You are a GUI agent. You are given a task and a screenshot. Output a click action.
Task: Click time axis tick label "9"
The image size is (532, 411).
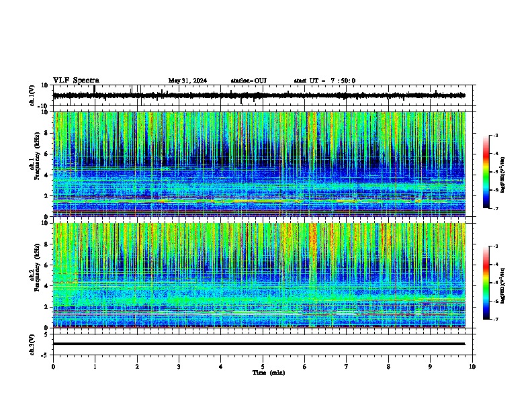(430, 367)
